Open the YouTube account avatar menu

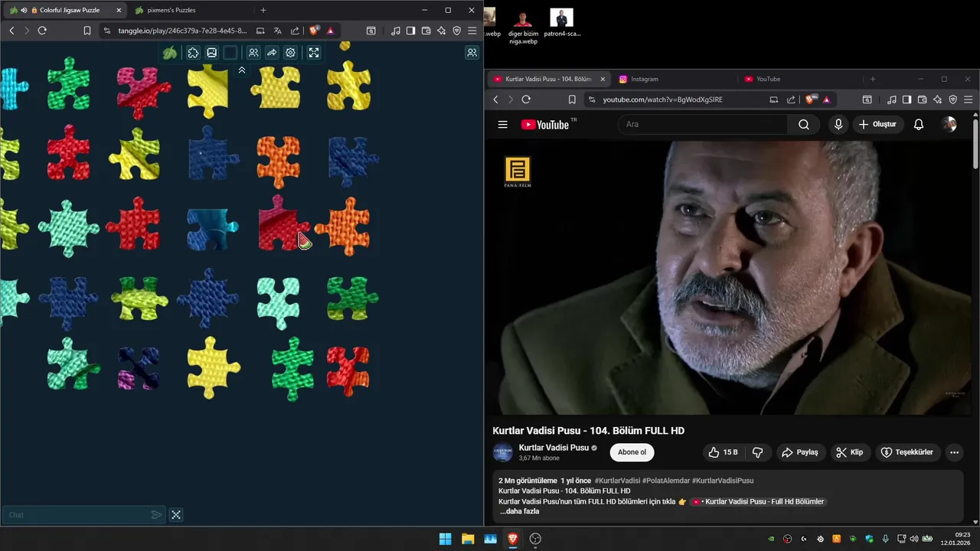pos(949,124)
